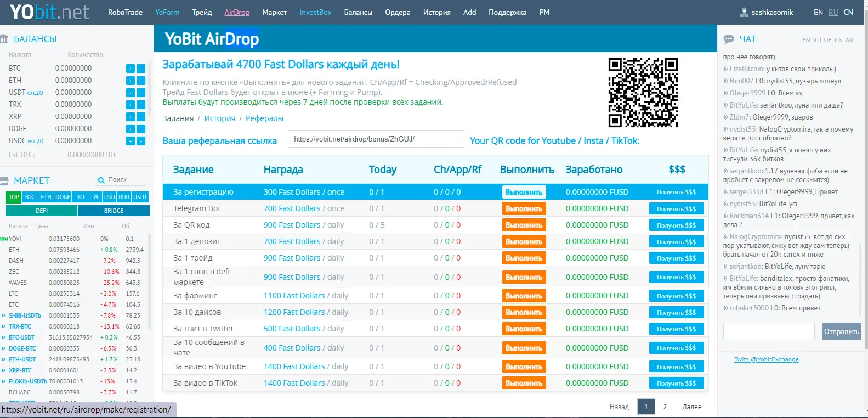Go to page 2 of tasks

665,407
